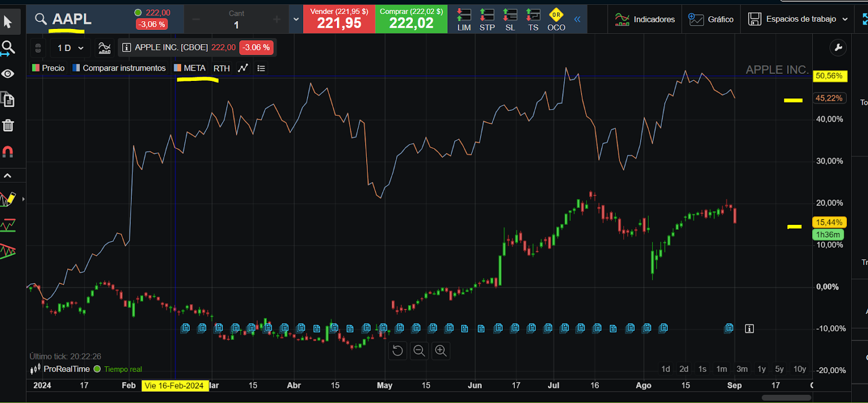Toggle the chart link group icon
The image size is (868, 403).
point(38,48)
